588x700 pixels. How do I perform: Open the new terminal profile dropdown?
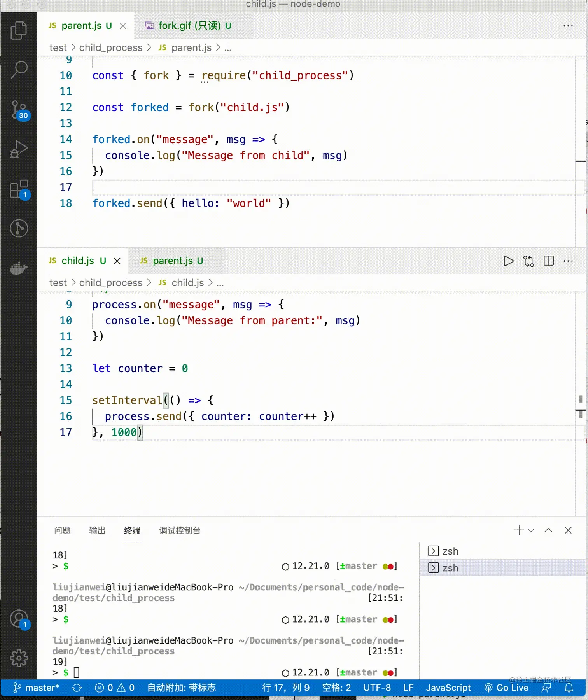(531, 530)
